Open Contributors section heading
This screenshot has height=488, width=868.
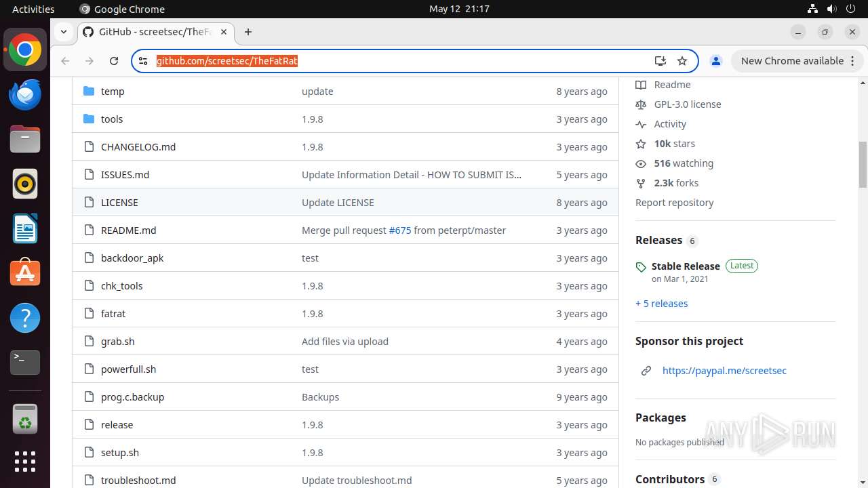(x=670, y=479)
